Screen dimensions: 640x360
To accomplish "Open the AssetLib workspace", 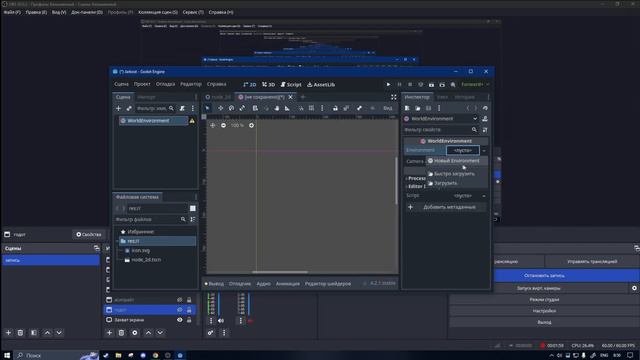I will pyautogui.click(x=321, y=84).
